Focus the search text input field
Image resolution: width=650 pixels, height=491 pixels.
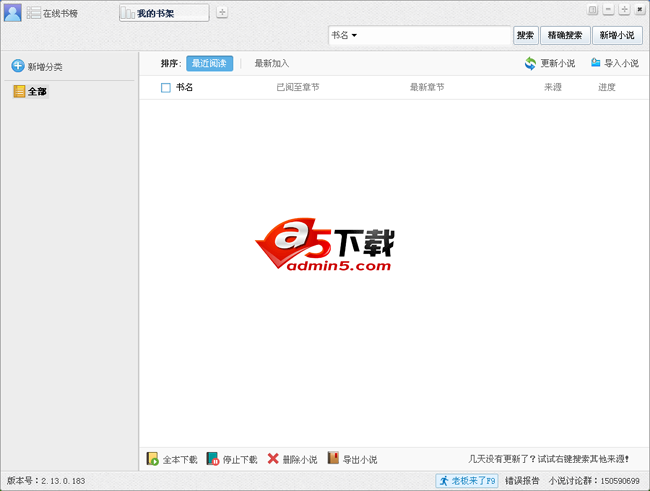(x=434, y=35)
